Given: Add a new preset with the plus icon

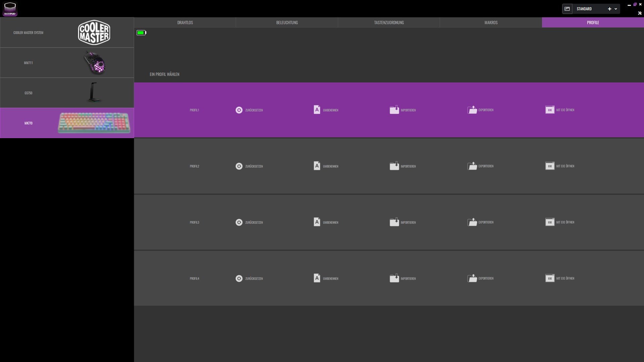Looking at the screenshot, I should 609,9.
